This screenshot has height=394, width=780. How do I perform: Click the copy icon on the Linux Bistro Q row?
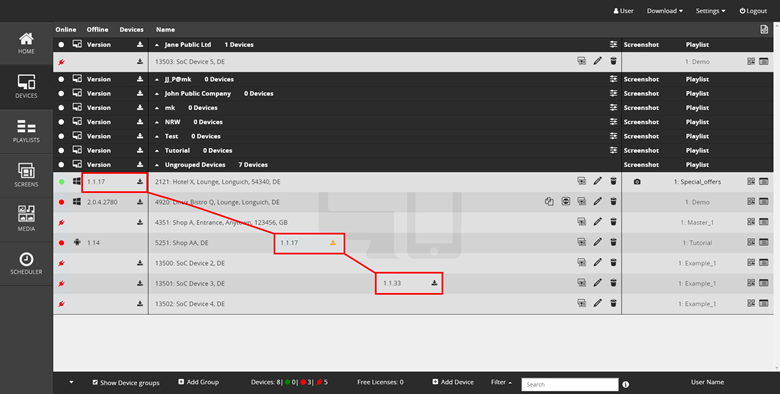point(549,202)
